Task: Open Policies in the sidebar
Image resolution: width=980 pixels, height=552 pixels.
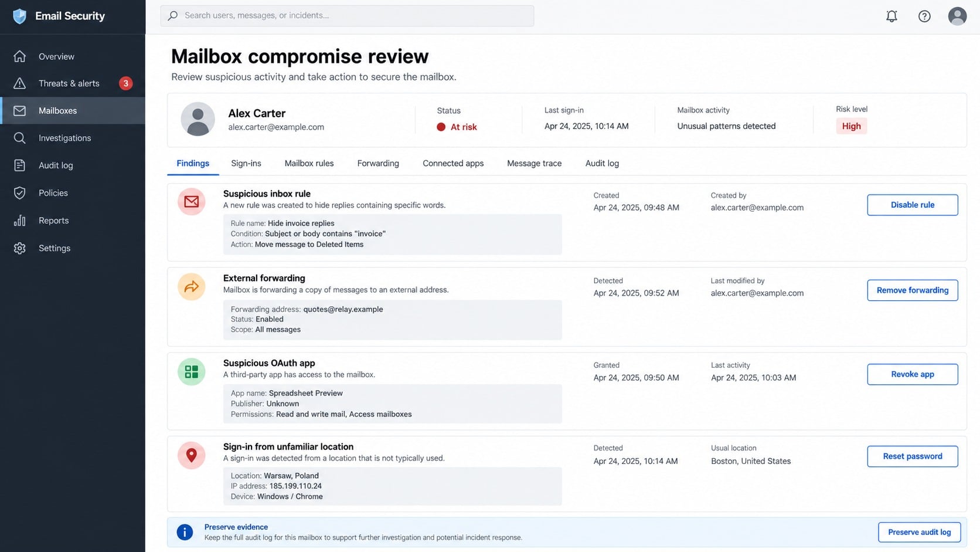Action: (x=73, y=193)
